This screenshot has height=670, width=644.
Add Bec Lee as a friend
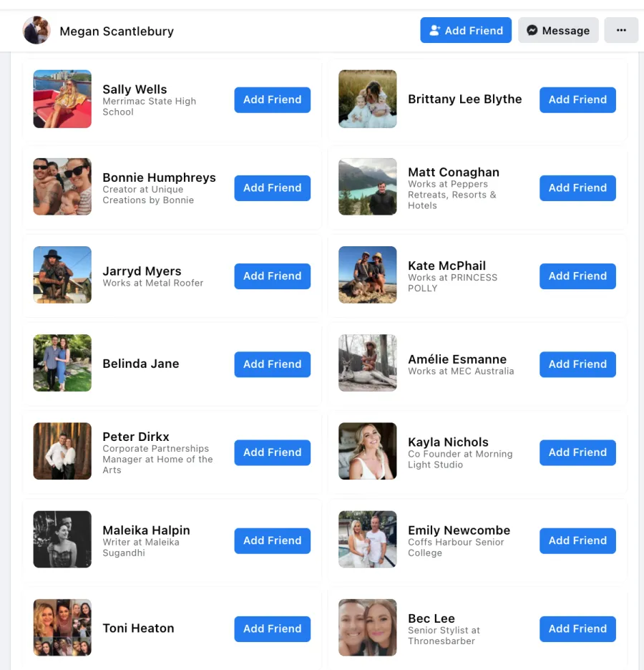coord(577,629)
